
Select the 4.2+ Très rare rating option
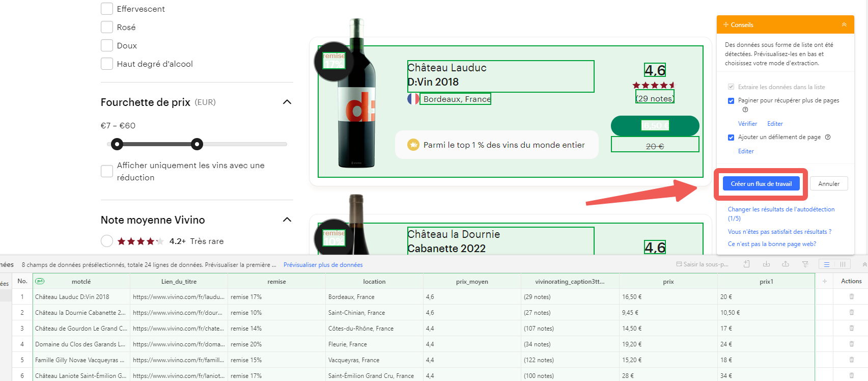tap(107, 241)
